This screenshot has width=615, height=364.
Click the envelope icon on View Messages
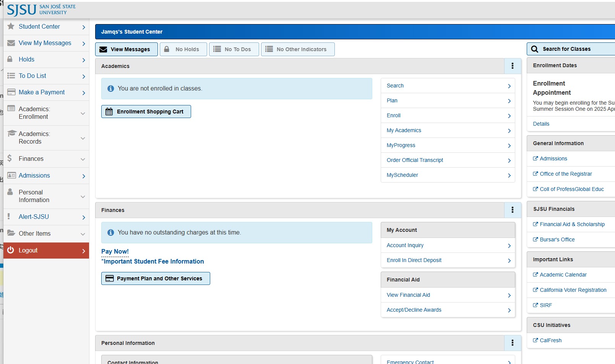[103, 50]
